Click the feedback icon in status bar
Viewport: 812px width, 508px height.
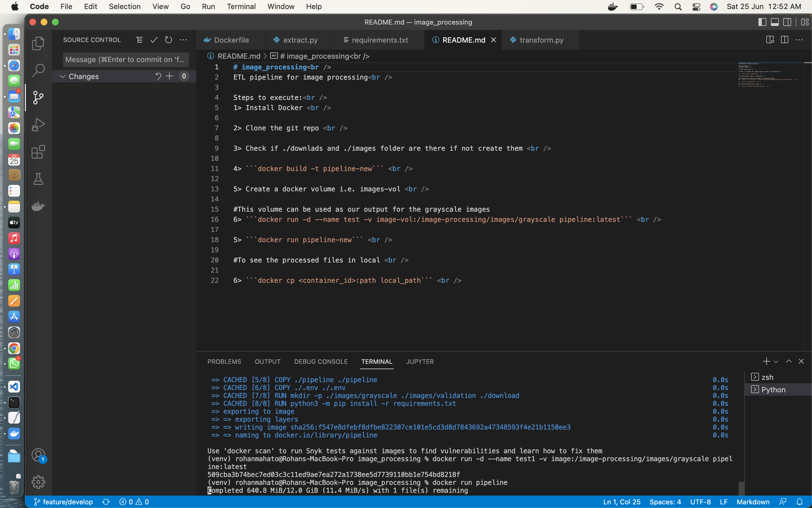[783, 502]
